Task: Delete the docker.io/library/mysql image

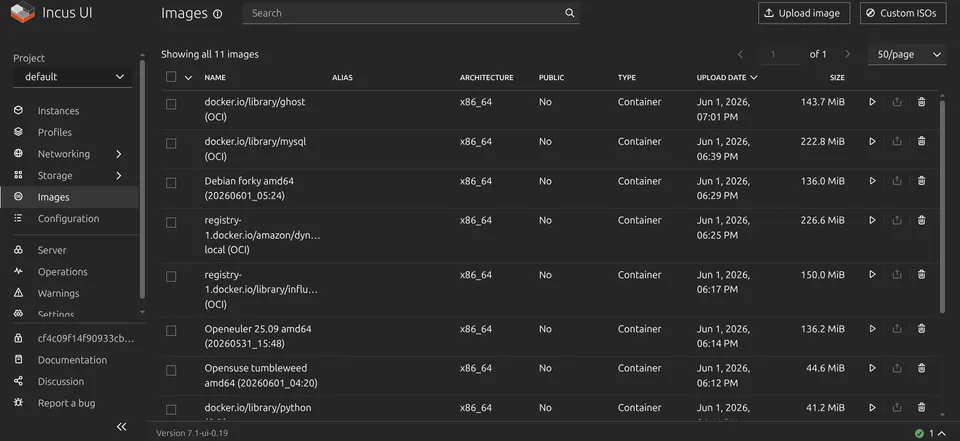Action: coord(921,141)
